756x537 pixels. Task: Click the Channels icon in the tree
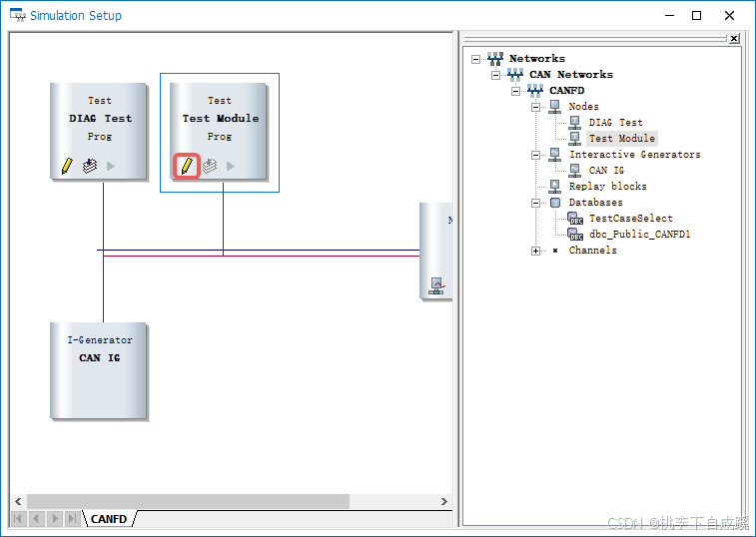[x=555, y=251]
